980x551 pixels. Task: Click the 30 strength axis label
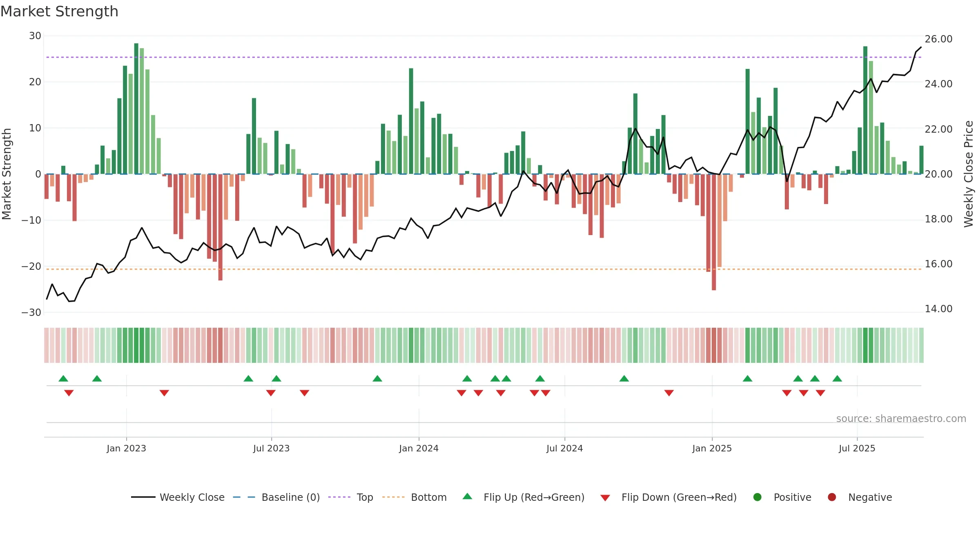click(35, 36)
